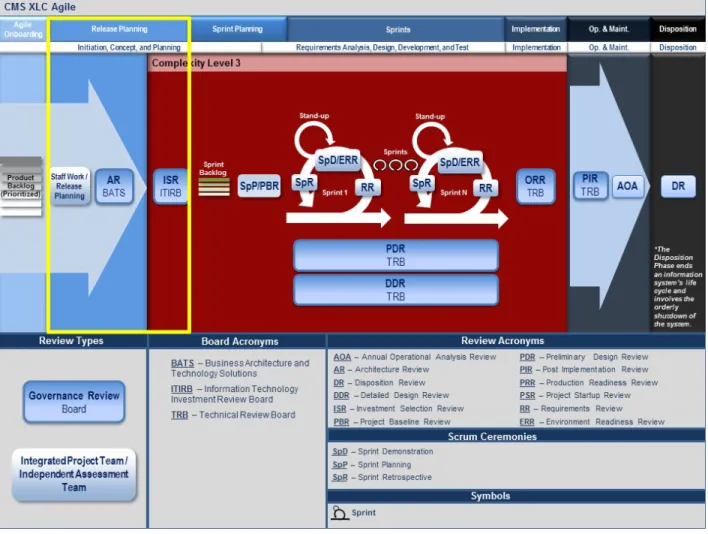Click the Sprint Backlog stack icon
708x534 pixels.
tap(214, 187)
